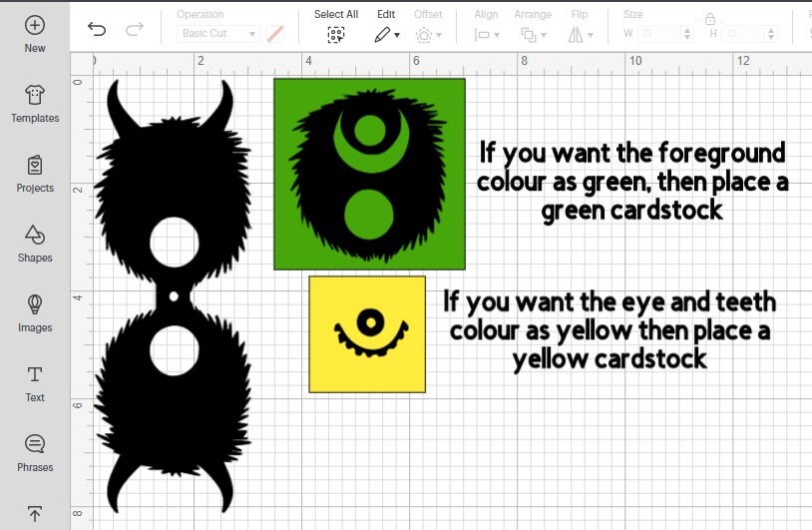Select the green cardstock instruction text
This screenshot has height=530, width=812.
[x=631, y=182]
